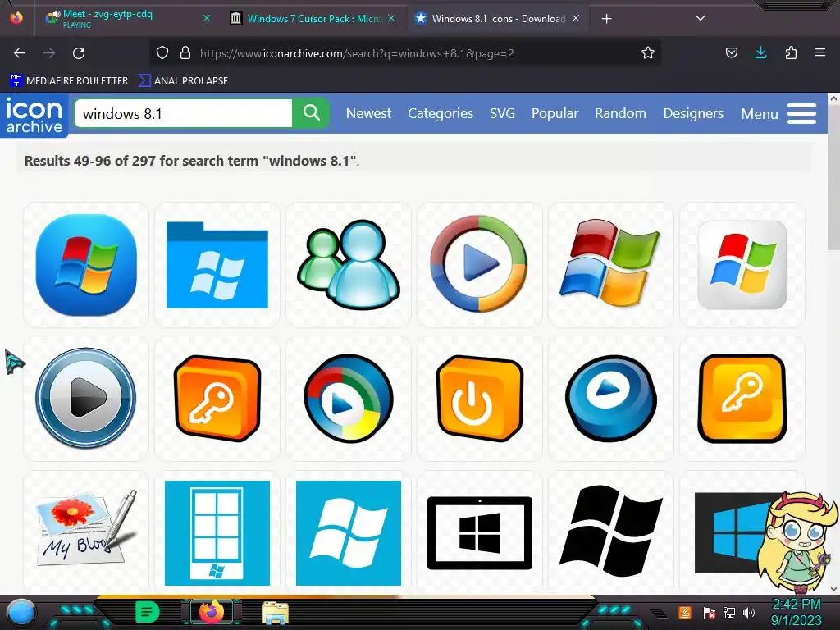Open the Windows Phone tile icon

(217, 532)
